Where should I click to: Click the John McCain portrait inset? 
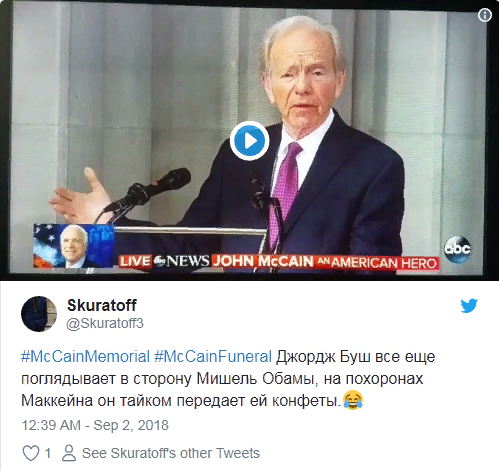pos(74,246)
